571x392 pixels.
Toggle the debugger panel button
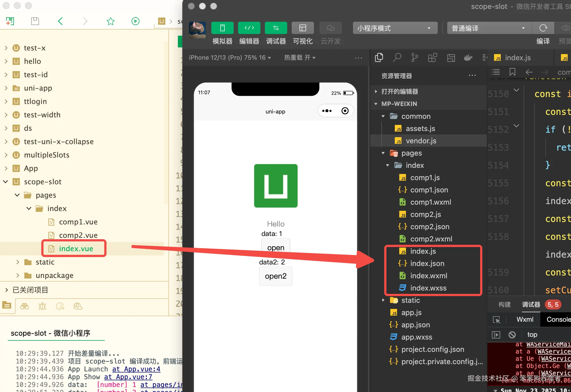pos(276,28)
